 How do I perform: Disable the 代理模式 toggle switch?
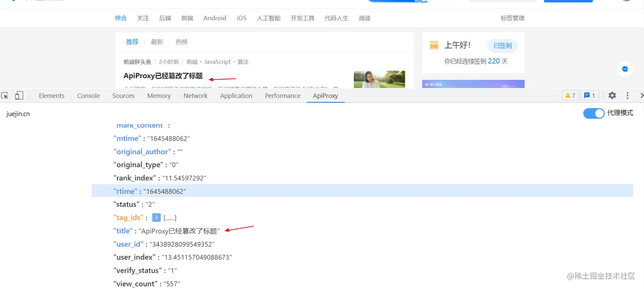tap(594, 113)
